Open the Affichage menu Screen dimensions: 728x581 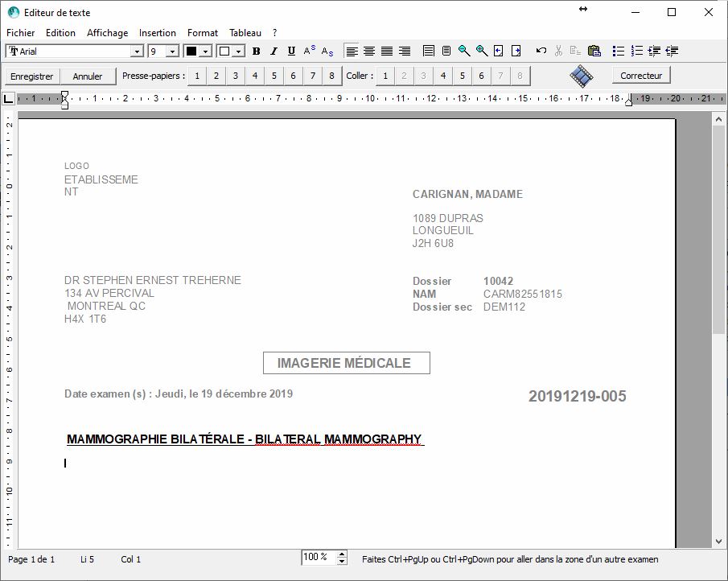coord(107,33)
